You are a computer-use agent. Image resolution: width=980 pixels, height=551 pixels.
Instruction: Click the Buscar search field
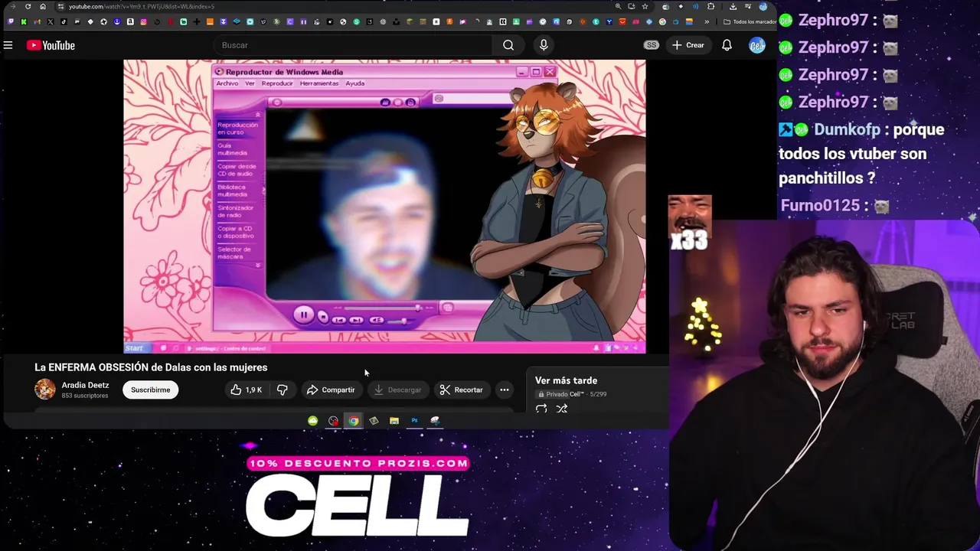pos(352,45)
